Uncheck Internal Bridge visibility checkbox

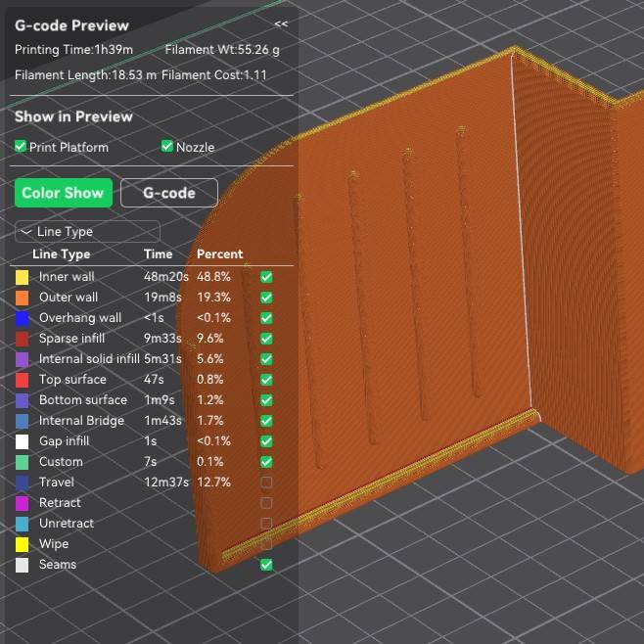pos(266,421)
